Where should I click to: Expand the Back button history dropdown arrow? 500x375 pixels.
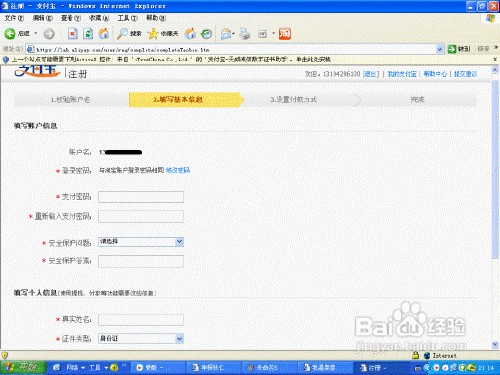pos(36,34)
